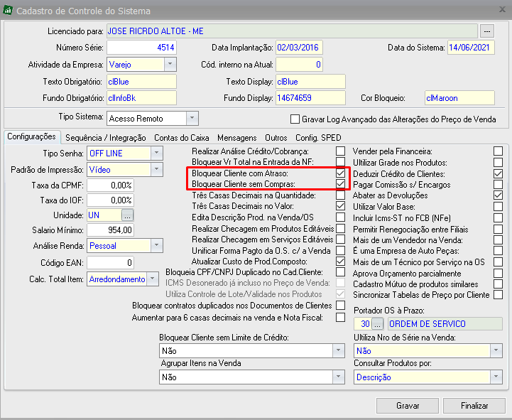
Task: Click the Cor Bloqueio color field clMaroon
Action: 459,98
